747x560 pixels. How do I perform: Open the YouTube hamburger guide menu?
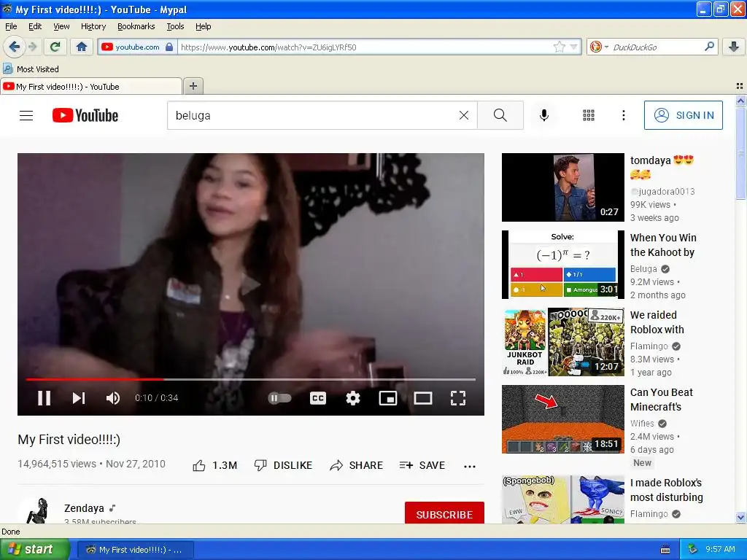click(x=26, y=115)
